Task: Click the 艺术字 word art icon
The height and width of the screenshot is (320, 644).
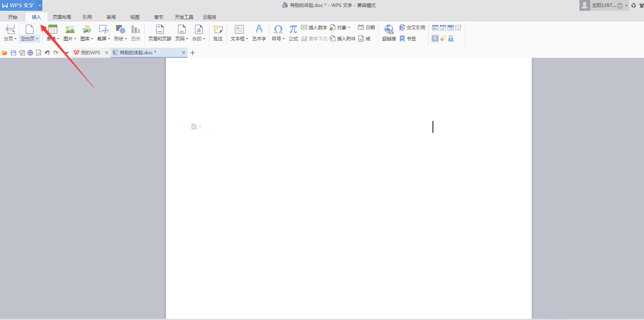Action: pyautogui.click(x=259, y=29)
